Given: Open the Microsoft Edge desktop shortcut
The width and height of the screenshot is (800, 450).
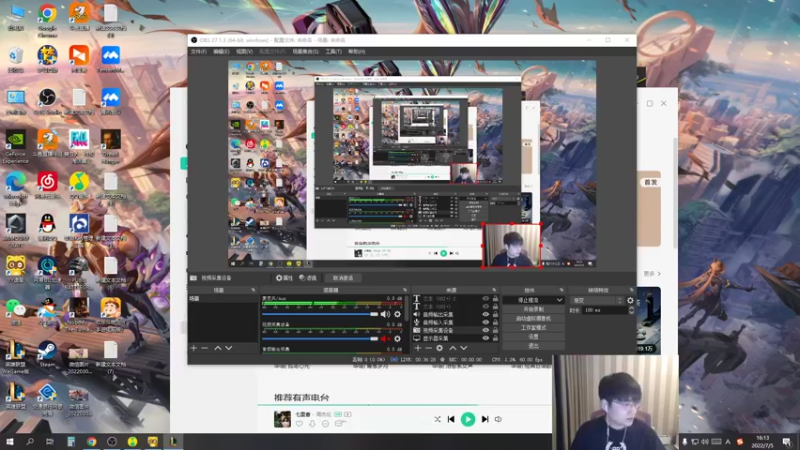Looking at the screenshot, I should click(x=16, y=188).
